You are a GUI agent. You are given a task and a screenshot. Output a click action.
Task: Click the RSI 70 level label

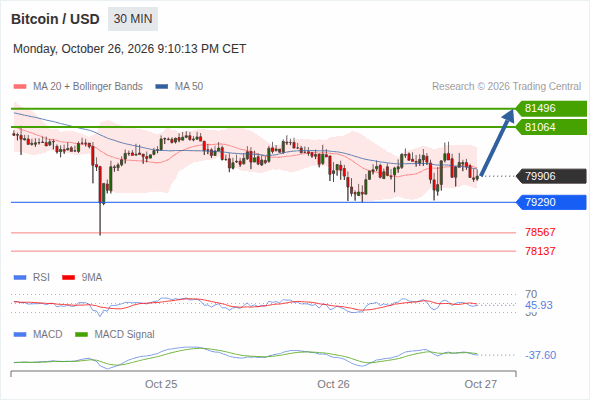[531, 294]
